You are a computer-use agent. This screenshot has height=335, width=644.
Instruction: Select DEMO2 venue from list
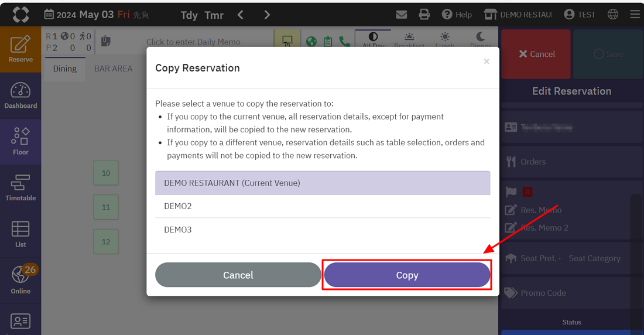322,206
